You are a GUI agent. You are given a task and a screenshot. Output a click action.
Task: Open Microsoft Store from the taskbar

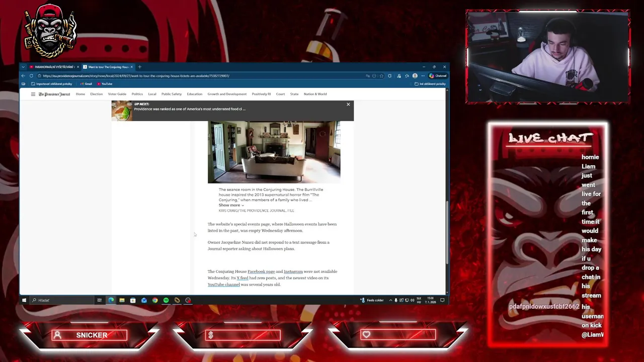point(133,300)
